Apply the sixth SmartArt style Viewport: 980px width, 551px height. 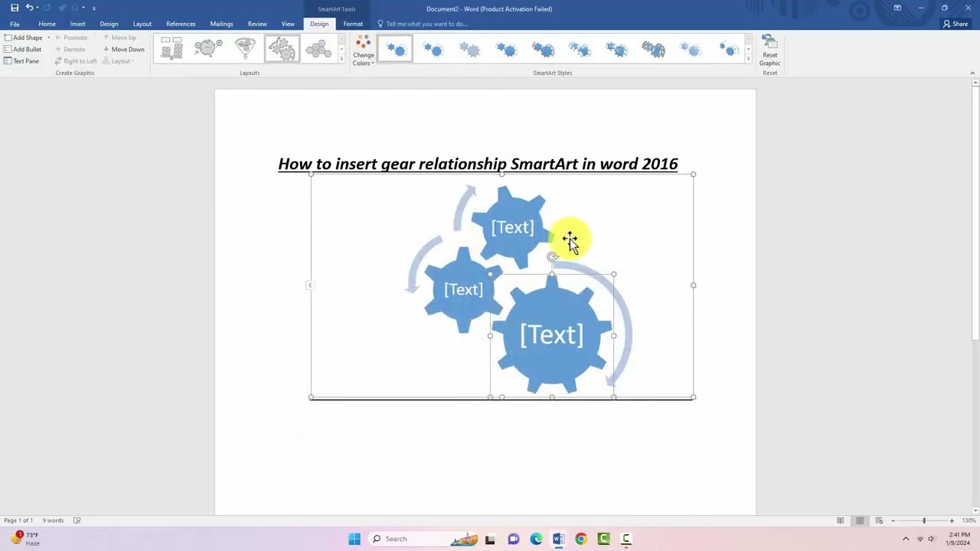coord(580,49)
